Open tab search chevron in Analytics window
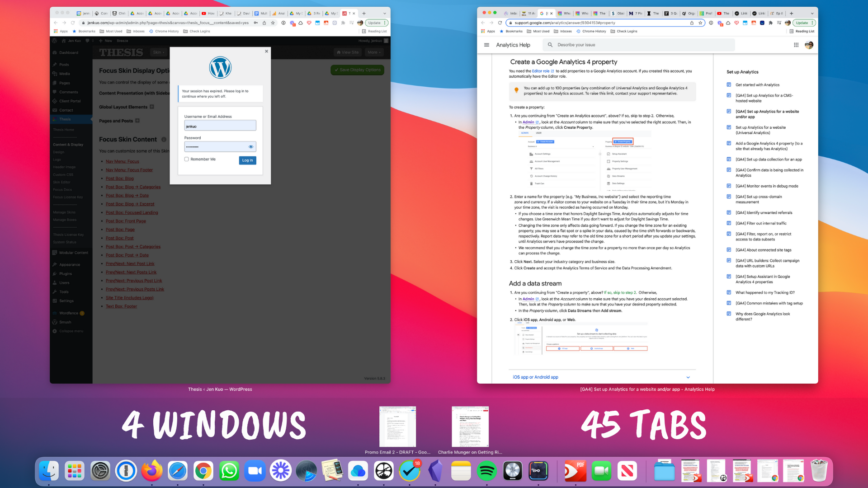Viewport: 868px width, 488px height. click(812, 14)
